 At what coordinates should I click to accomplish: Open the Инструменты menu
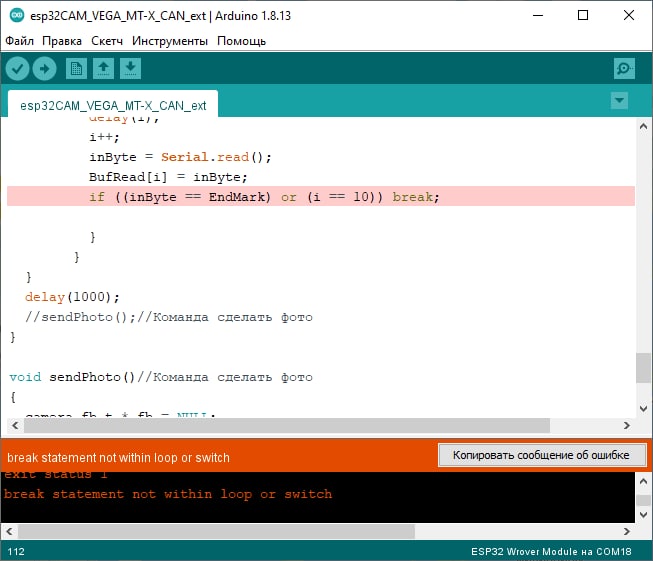(x=169, y=41)
